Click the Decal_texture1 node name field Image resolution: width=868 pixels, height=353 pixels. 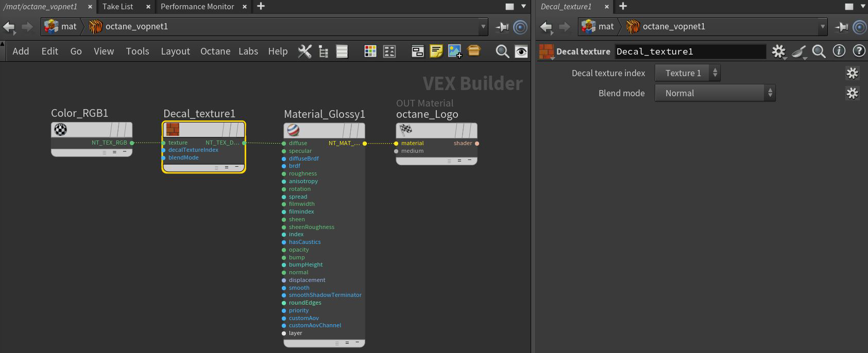point(690,51)
